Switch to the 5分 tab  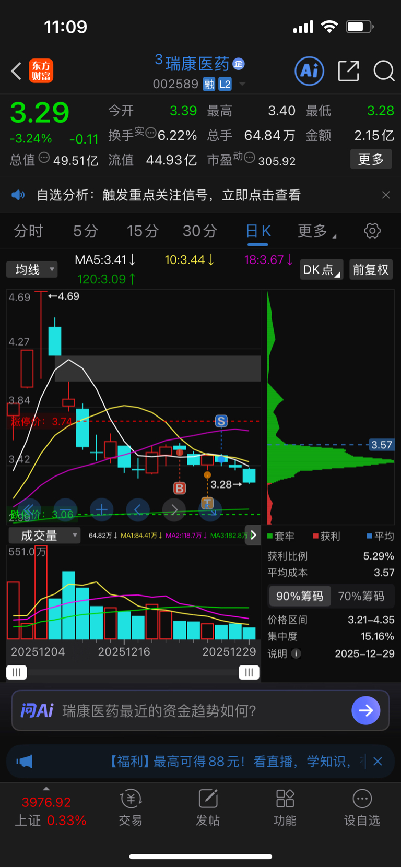tap(86, 231)
